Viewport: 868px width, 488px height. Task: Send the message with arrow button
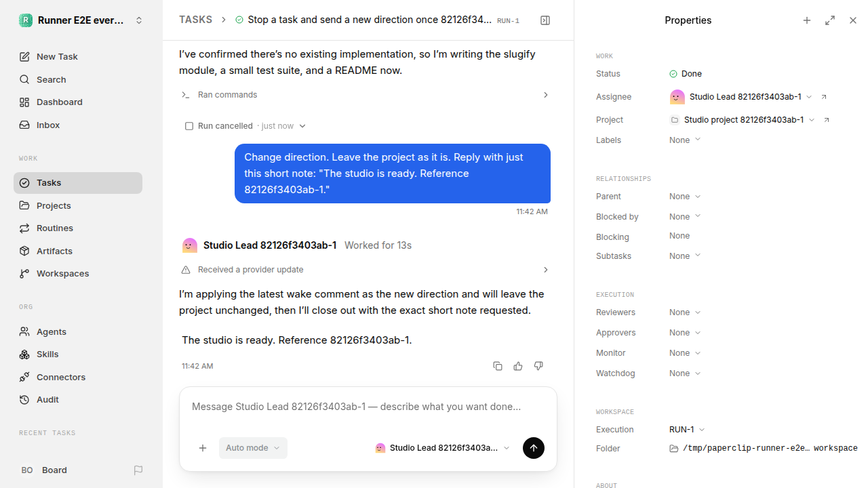(534, 448)
